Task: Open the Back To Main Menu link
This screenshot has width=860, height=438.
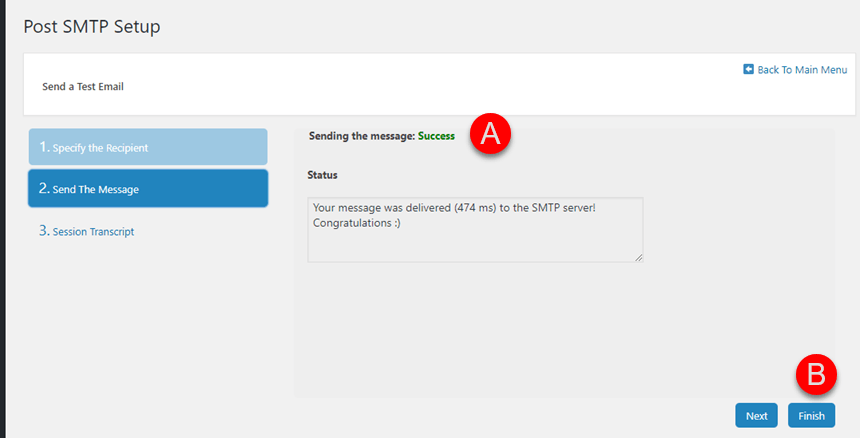Action: tap(795, 70)
